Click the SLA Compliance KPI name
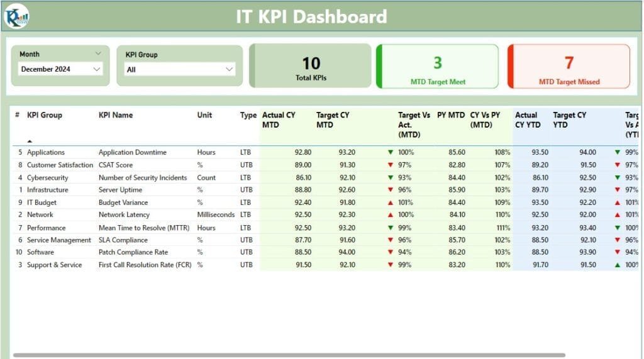 123,240
